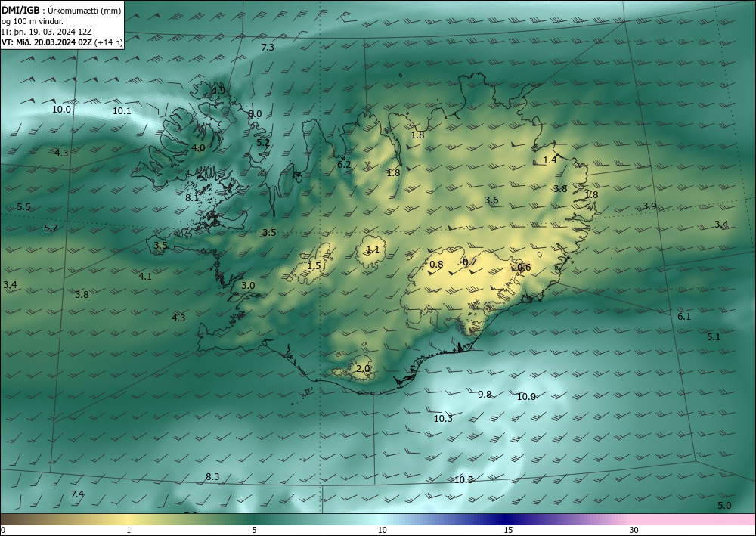
Task: Click the 3.0 value on the map
Action: 248,286
